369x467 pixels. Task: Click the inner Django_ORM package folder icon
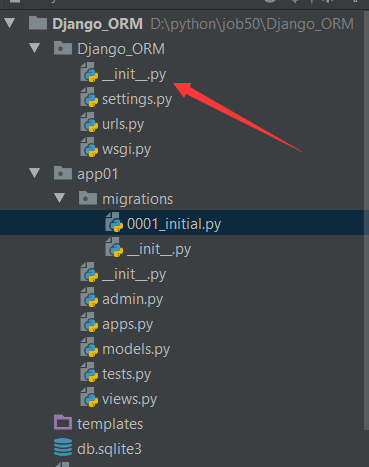tap(63, 48)
